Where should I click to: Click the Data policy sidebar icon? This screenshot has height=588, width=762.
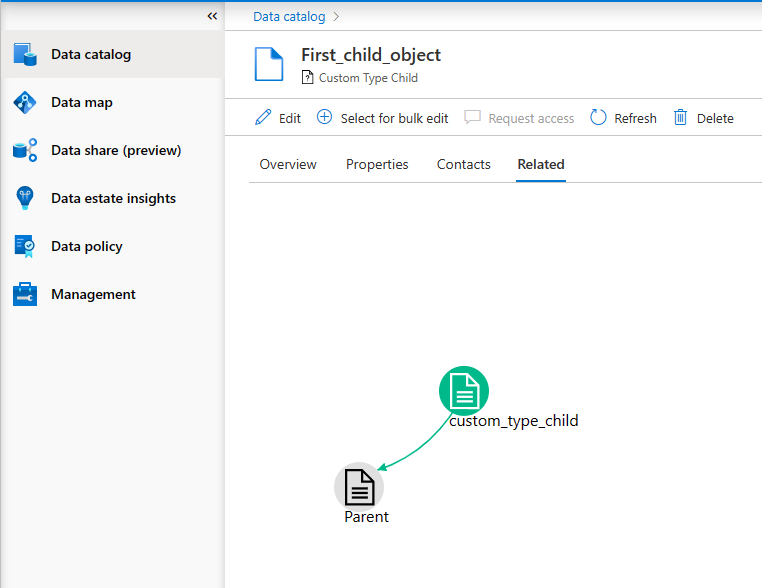pyautogui.click(x=25, y=247)
